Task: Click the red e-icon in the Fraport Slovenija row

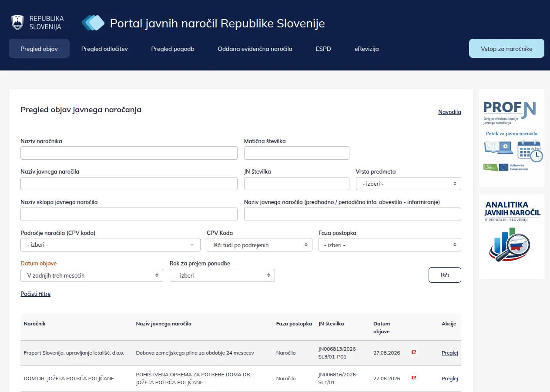Action: (414, 352)
